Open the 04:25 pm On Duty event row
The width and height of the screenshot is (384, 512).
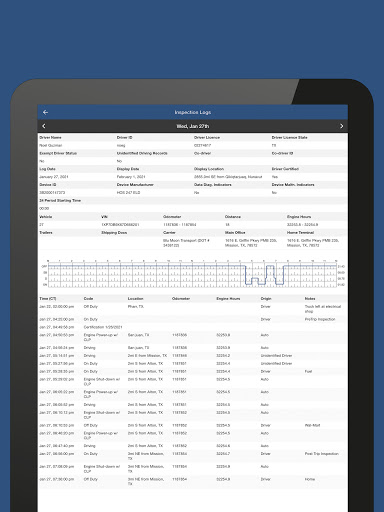click(193, 319)
